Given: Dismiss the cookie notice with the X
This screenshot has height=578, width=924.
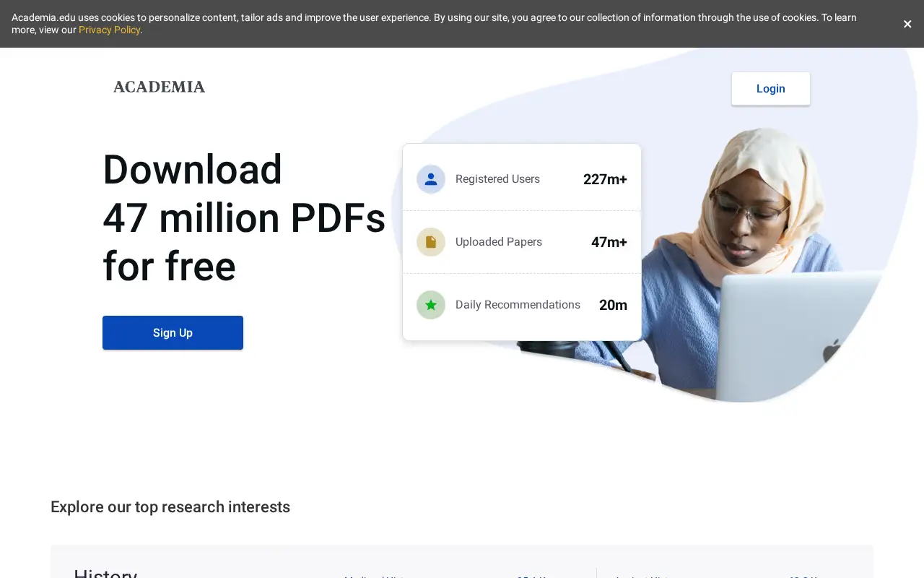Looking at the screenshot, I should click(x=907, y=24).
